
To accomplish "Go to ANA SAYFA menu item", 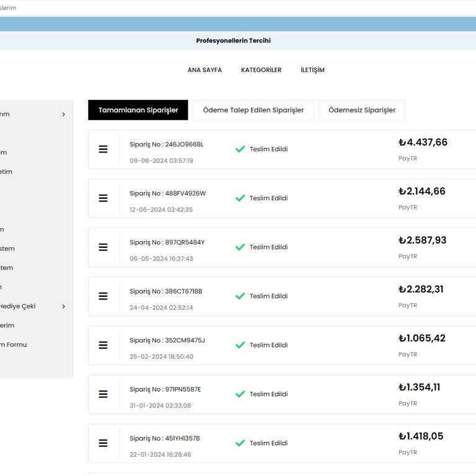I will point(205,70).
